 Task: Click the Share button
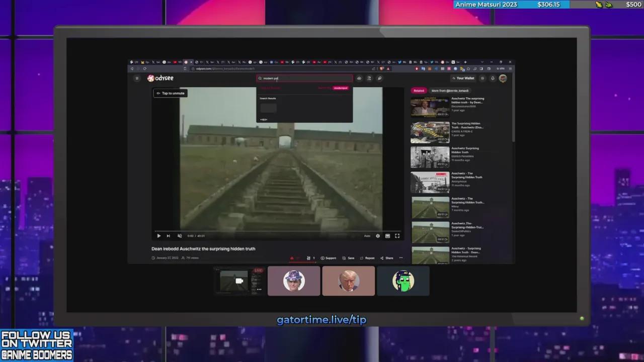tap(387, 258)
